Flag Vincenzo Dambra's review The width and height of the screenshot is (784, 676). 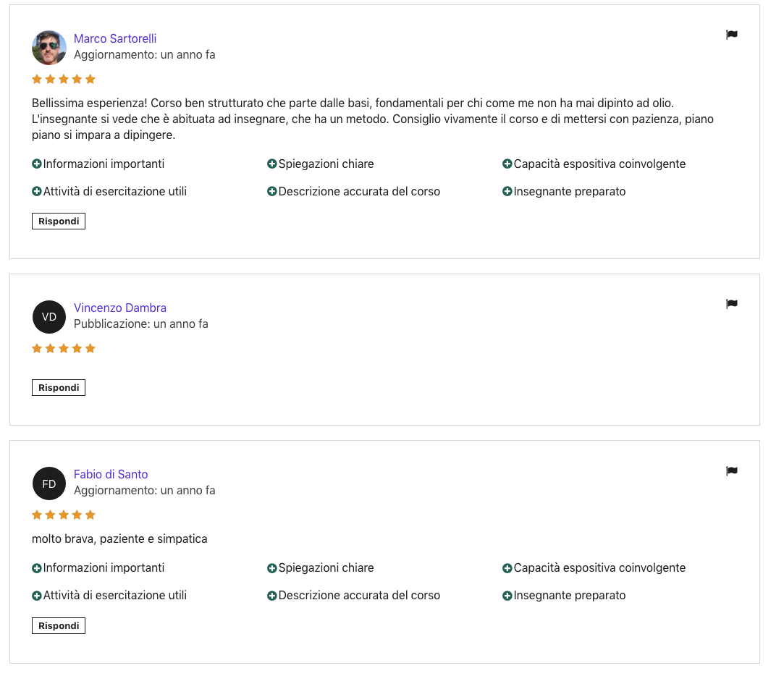coord(731,304)
